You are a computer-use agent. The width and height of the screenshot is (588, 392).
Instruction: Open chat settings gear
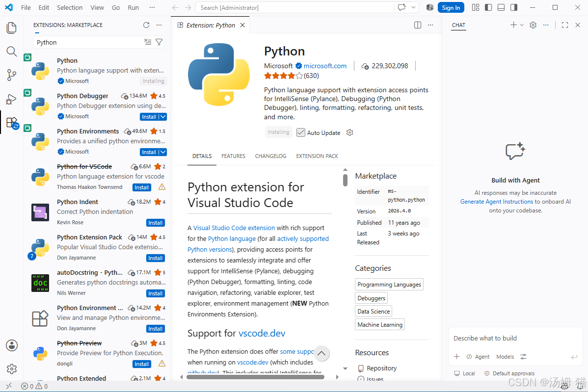pyautogui.click(x=533, y=25)
